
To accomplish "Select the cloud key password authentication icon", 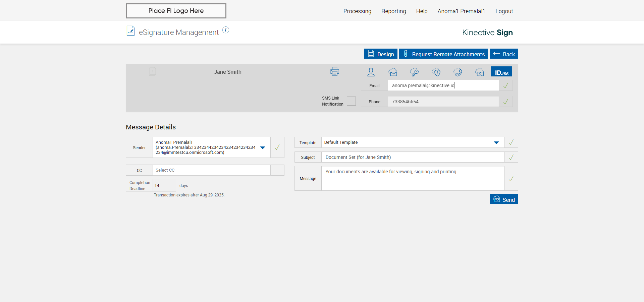I will [414, 72].
